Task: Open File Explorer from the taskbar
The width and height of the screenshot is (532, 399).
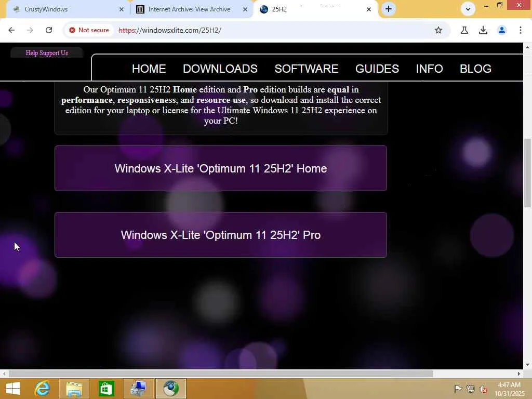Action: pyautogui.click(x=74, y=389)
